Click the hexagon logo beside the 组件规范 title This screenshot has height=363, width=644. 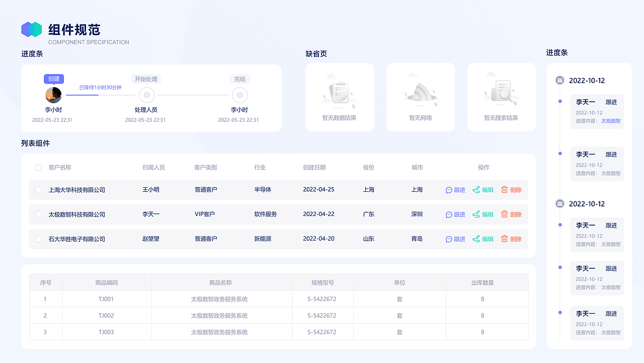tap(31, 30)
